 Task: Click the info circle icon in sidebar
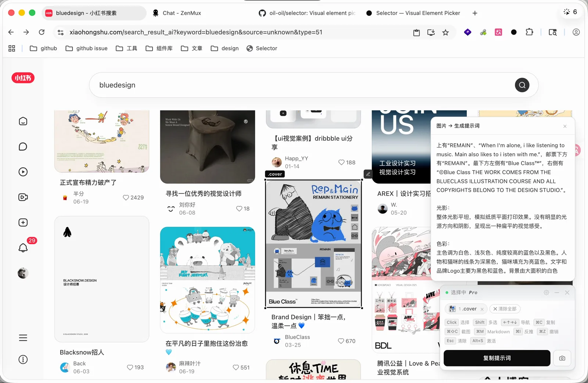tap(23, 359)
